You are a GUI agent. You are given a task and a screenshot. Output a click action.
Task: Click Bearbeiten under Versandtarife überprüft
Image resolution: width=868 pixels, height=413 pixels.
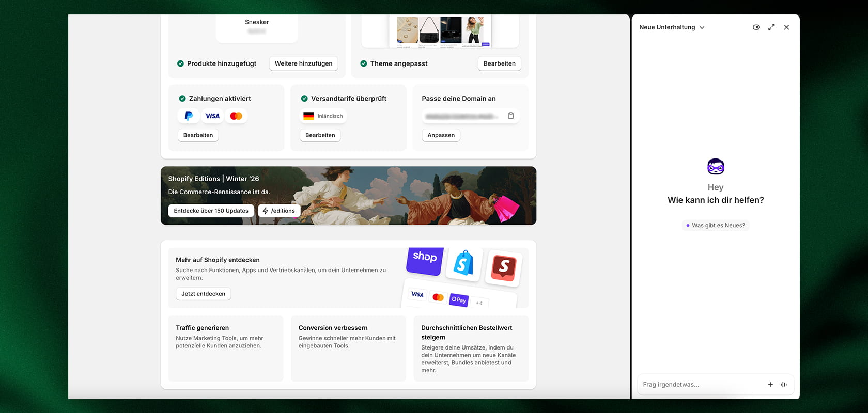(x=320, y=135)
